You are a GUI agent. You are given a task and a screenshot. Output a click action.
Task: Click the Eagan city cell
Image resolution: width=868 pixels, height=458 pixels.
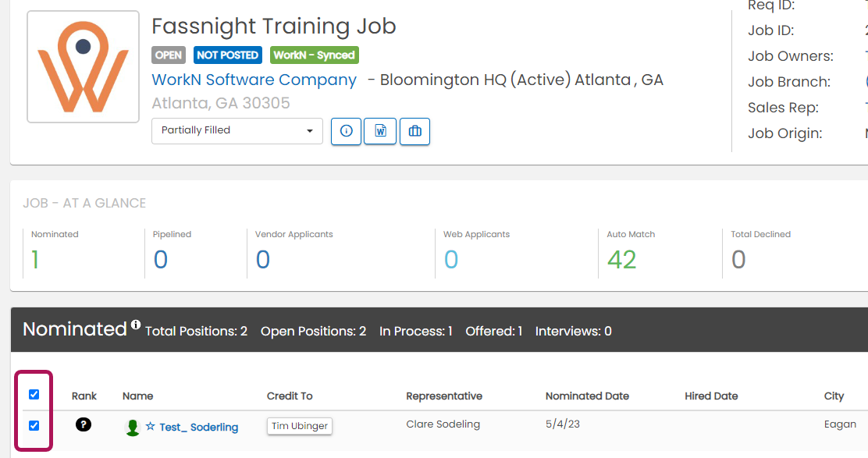tap(840, 424)
